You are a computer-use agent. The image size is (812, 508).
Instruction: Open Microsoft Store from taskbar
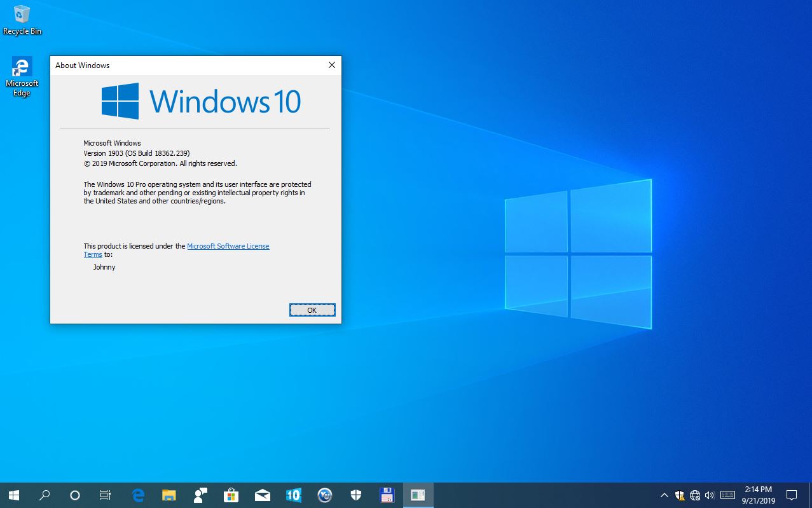tap(231, 495)
